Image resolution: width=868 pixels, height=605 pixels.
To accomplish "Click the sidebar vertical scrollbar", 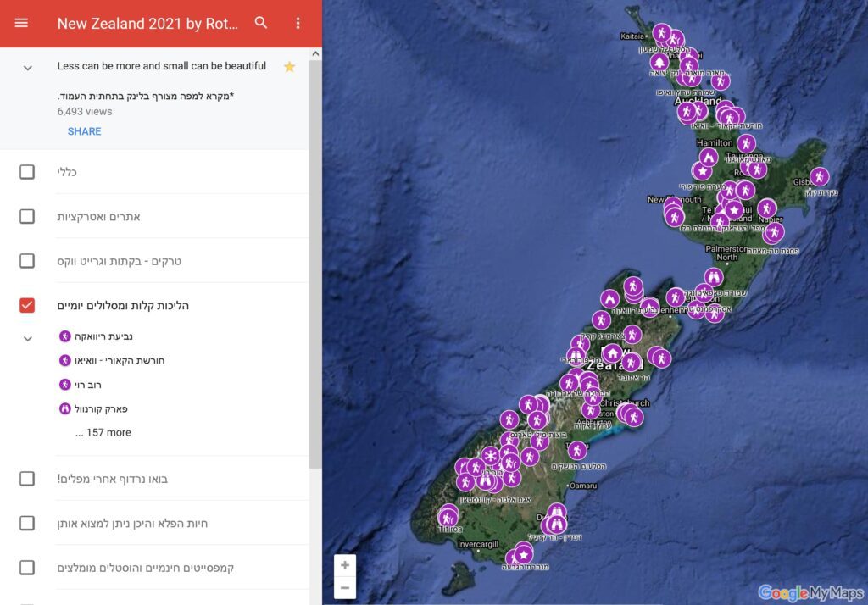I will point(315,254).
